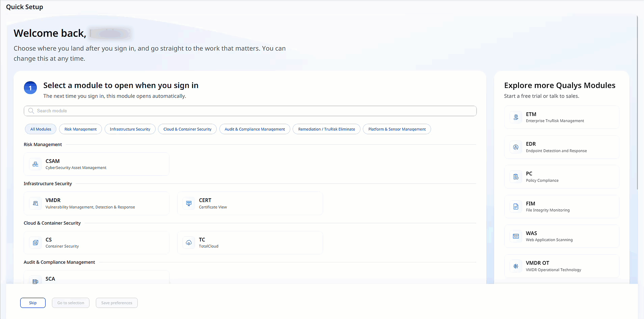The width and height of the screenshot is (644, 319).
Task: Click the FIM File Integrity icon
Action: click(516, 207)
